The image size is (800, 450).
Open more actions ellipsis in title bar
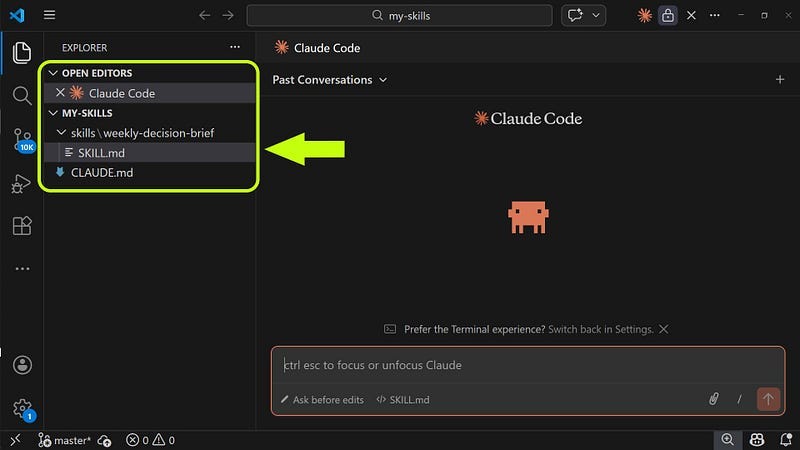[715, 15]
